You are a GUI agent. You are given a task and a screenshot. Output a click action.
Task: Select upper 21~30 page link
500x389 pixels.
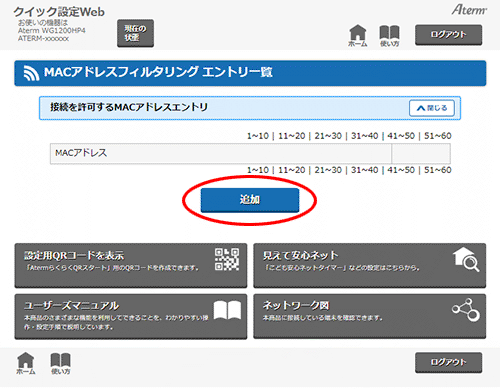click(328, 136)
